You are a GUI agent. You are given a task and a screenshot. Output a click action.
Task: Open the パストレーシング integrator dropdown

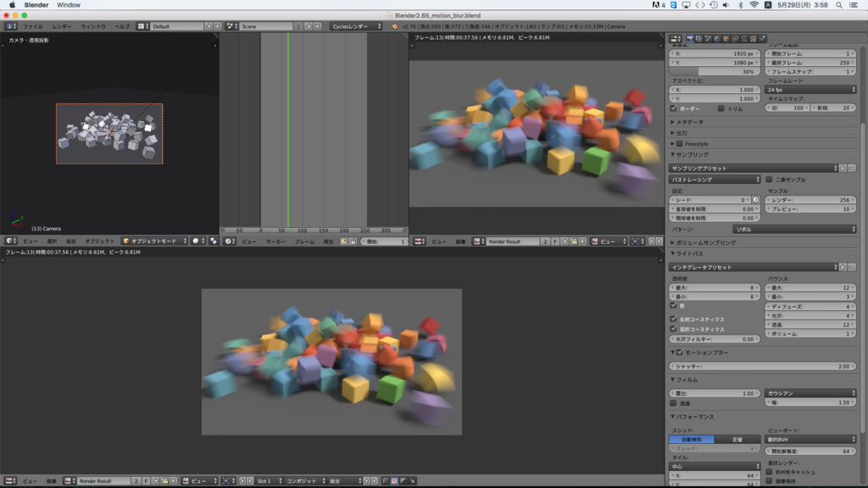715,180
